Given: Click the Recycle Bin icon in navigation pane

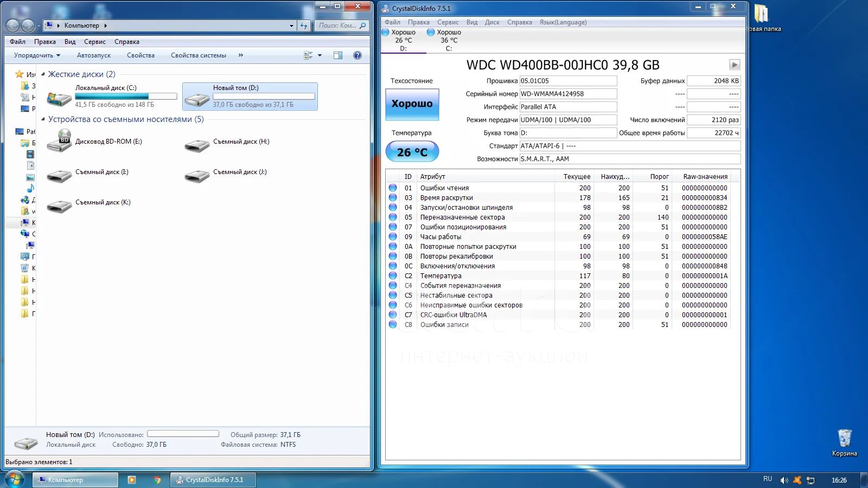Looking at the screenshot, I should coord(25,268).
